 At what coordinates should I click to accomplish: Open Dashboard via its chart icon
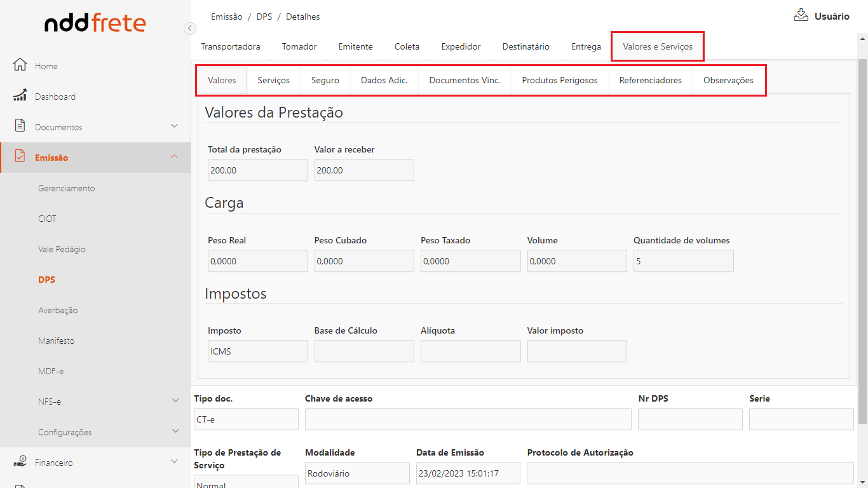point(20,96)
